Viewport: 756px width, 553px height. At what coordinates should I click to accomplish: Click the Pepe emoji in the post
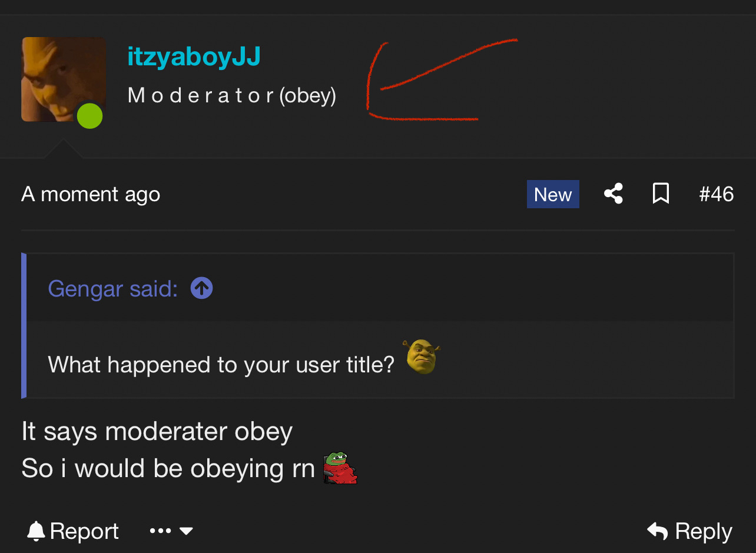point(340,468)
